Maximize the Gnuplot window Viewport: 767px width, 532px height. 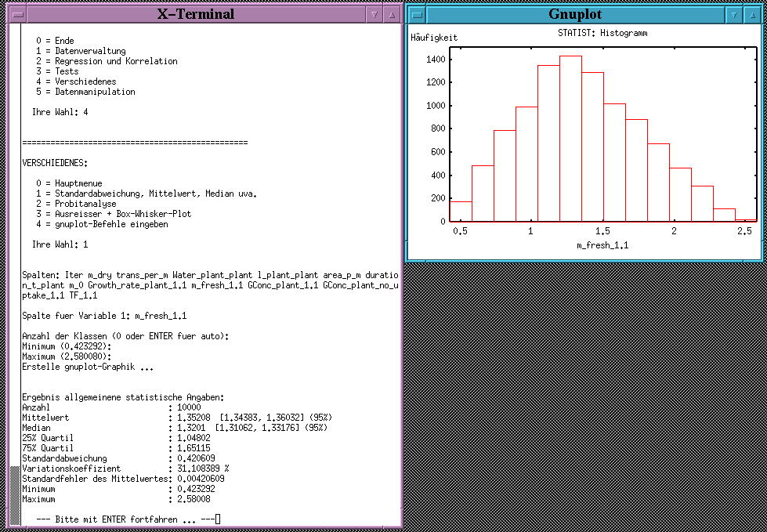[751, 14]
